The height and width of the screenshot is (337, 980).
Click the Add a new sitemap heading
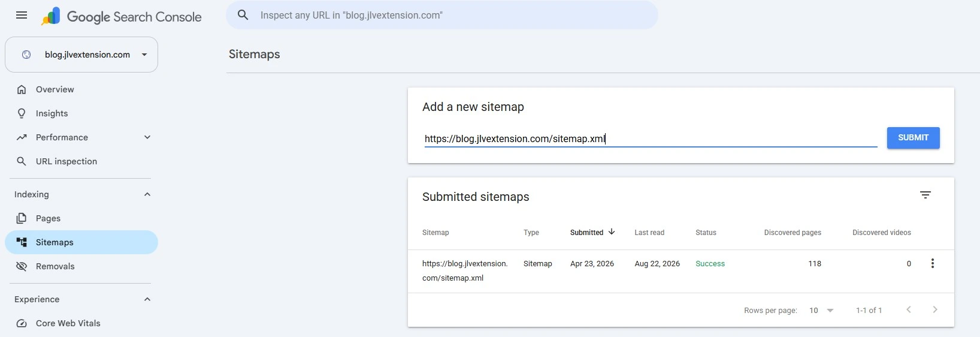click(473, 107)
